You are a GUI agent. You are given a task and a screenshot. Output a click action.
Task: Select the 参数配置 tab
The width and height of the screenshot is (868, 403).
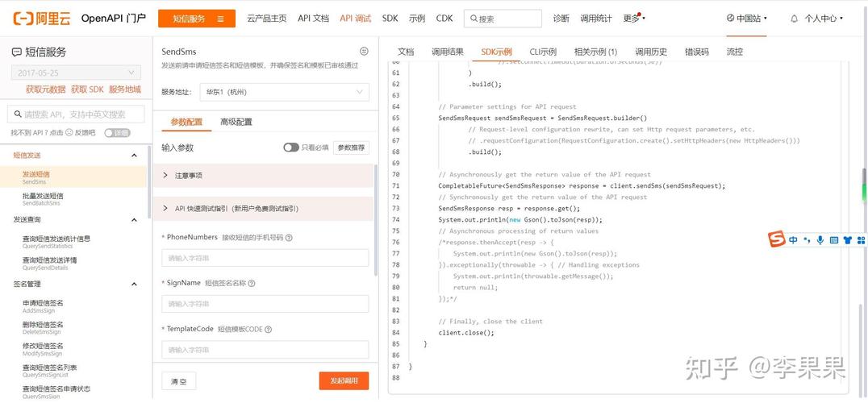tap(186, 122)
